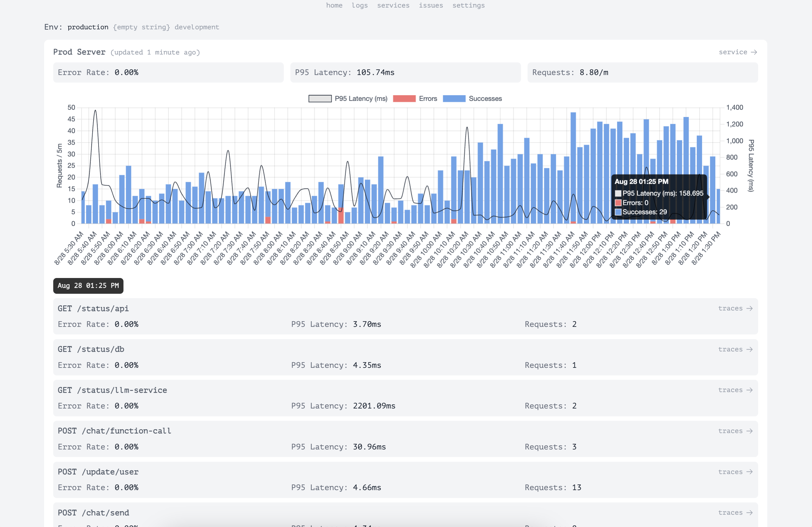Image resolution: width=812 pixels, height=527 pixels.
Task: Click the Aug 28 01:25 PM time badge
Action: click(x=88, y=286)
